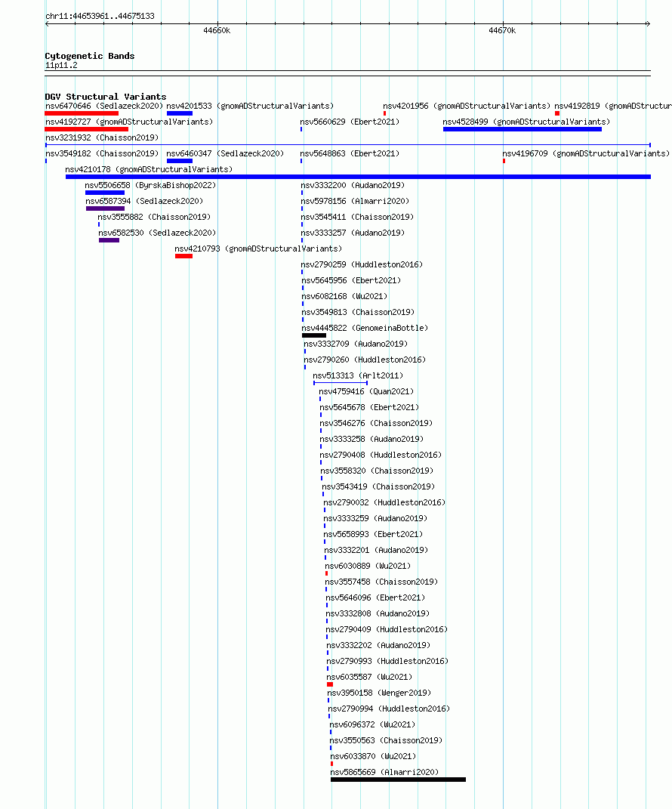Click the red bar under nsv4210793
Screen dimensions: 672x809
click(x=184, y=256)
